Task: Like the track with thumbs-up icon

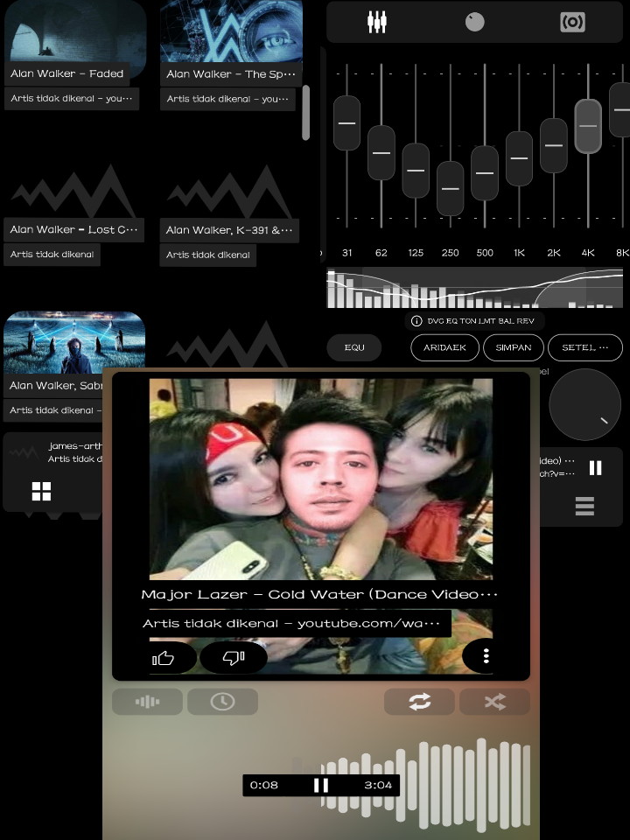Action: click(163, 657)
